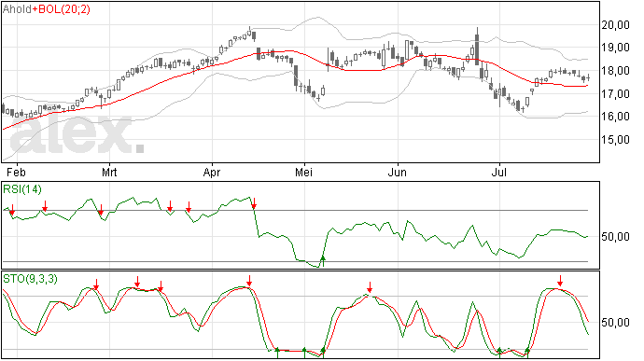Click the Apr month label on axis
644x361 pixels.
click(x=212, y=172)
